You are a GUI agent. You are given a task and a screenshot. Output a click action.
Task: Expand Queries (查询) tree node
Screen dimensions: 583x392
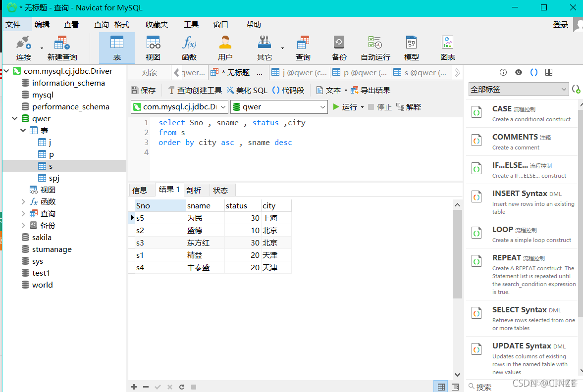23,214
